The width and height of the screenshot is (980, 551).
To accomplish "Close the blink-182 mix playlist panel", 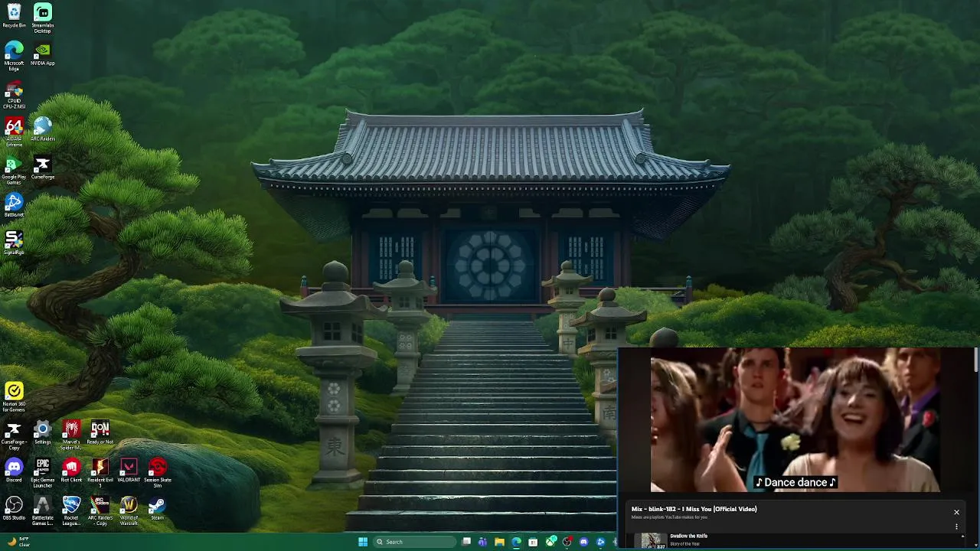I will click(x=956, y=512).
